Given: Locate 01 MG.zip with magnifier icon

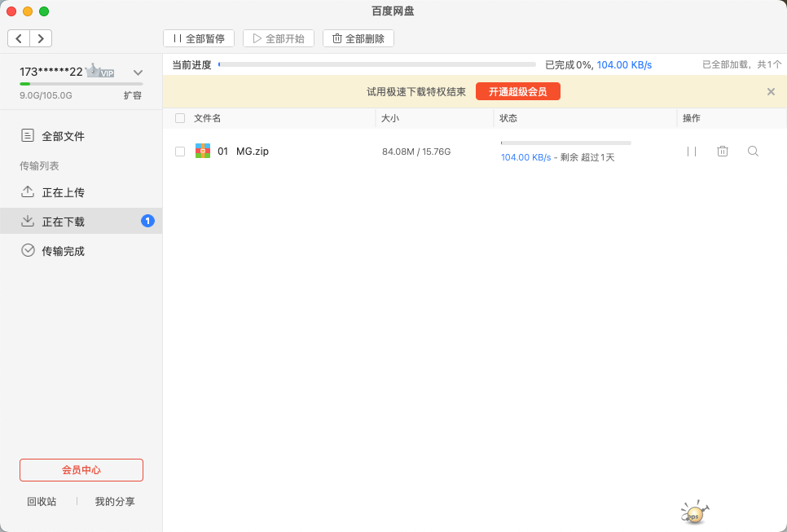Looking at the screenshot, I should 753,151.
